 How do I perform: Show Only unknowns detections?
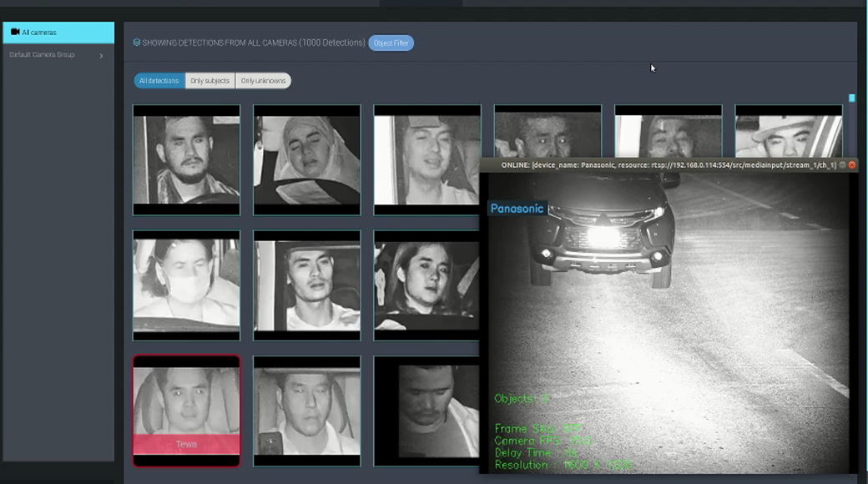(x=263, y=81)
